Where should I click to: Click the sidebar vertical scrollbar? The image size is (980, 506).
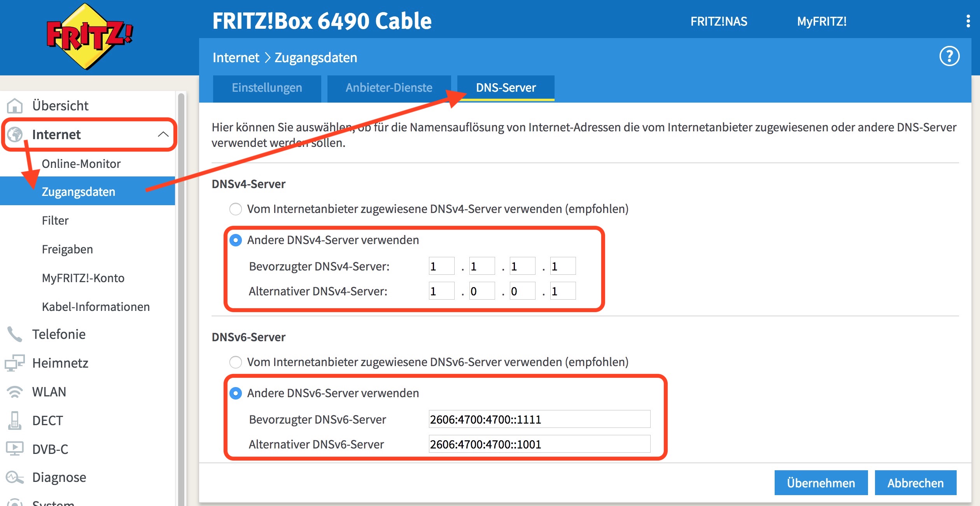[x=181, y=299]
